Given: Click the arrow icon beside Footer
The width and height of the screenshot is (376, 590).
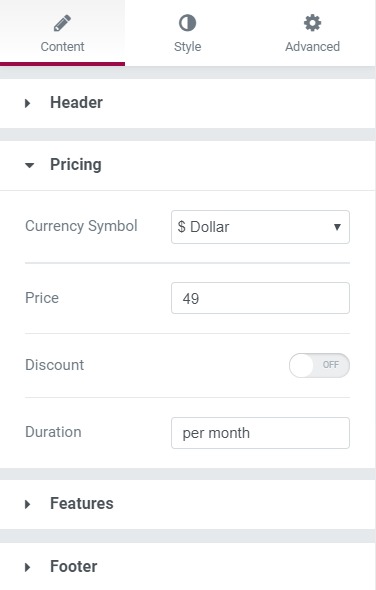Looking at the screenshot, I should pos(27,567).
